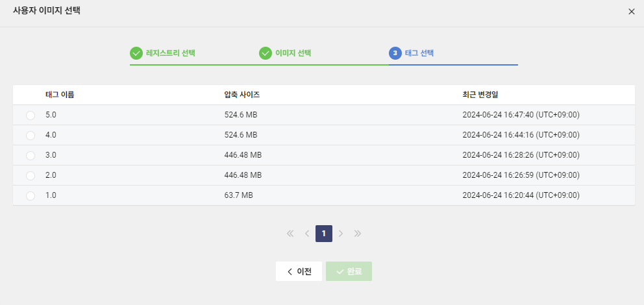This screenshot has width=644, height=305.
Task: Choose tag 1.0 with its radio button
Action: (31, 196)
